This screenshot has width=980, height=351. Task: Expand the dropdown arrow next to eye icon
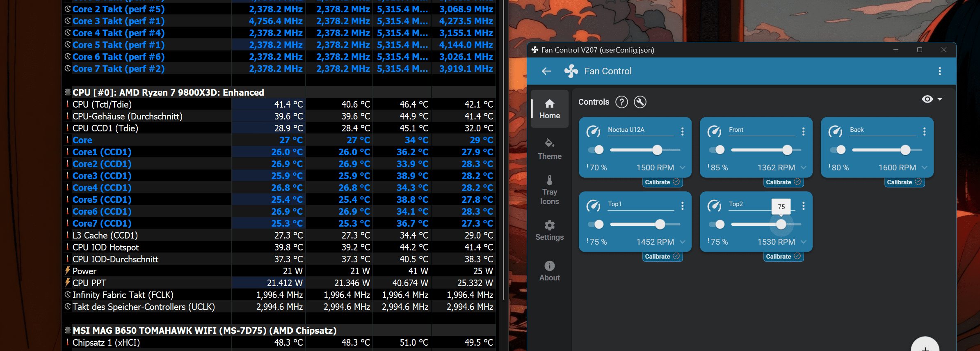[940, 99]
